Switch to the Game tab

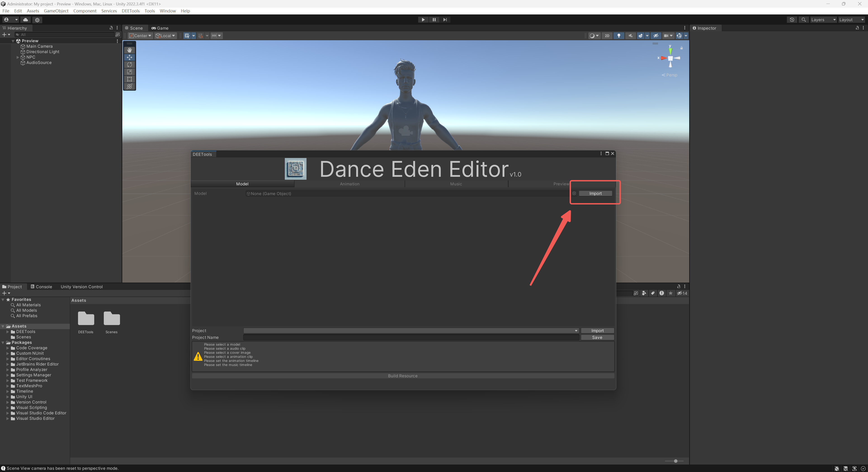160,28
